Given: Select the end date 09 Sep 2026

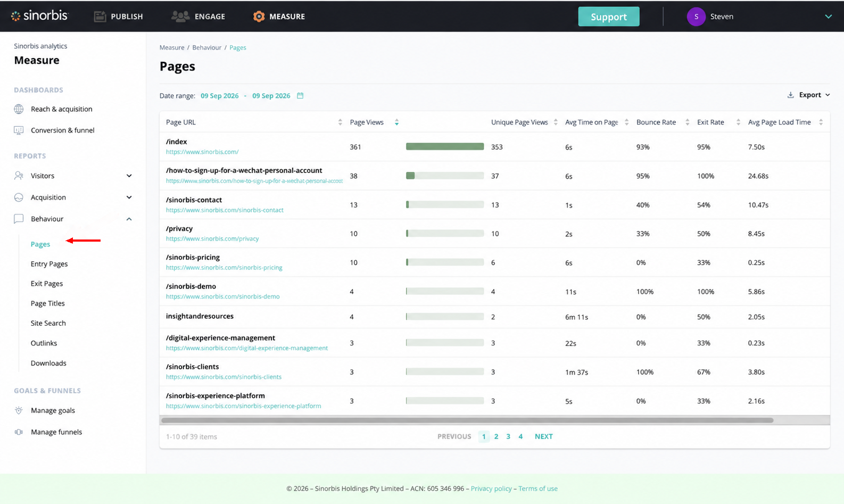Looking at the screenshot, I should (x=271, y=96).
